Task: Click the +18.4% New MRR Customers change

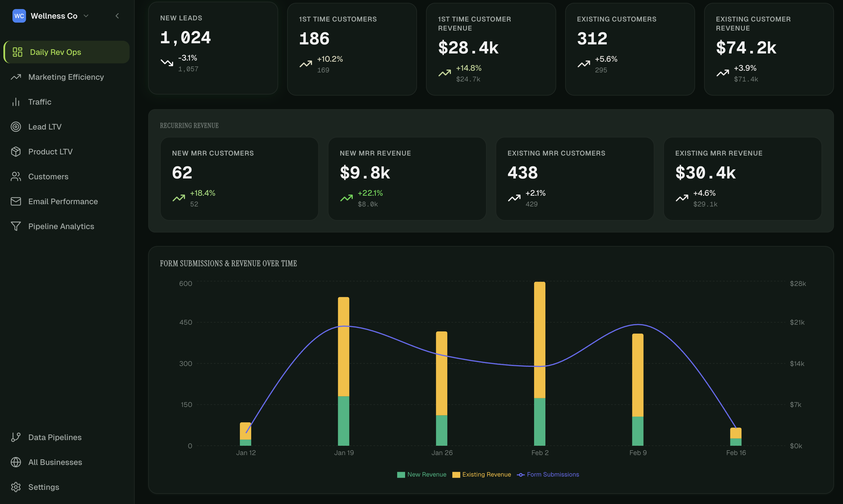Action: 203,193
